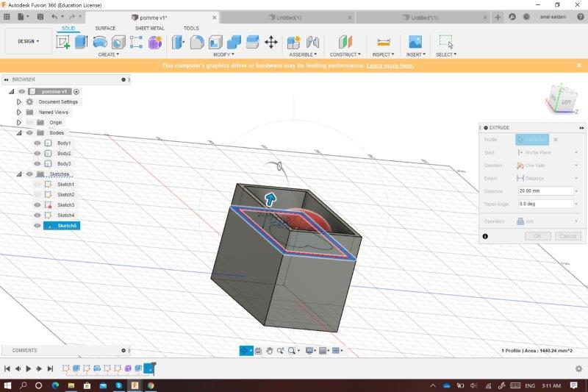Switch to the SURFACE tab
This screenshot has height=392, width=588.
pyautogui.click(x=105, y=28)
